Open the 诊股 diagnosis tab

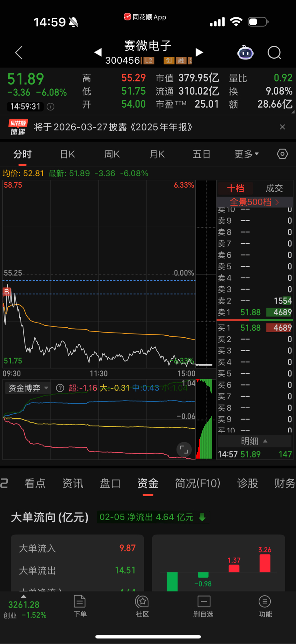247,483
